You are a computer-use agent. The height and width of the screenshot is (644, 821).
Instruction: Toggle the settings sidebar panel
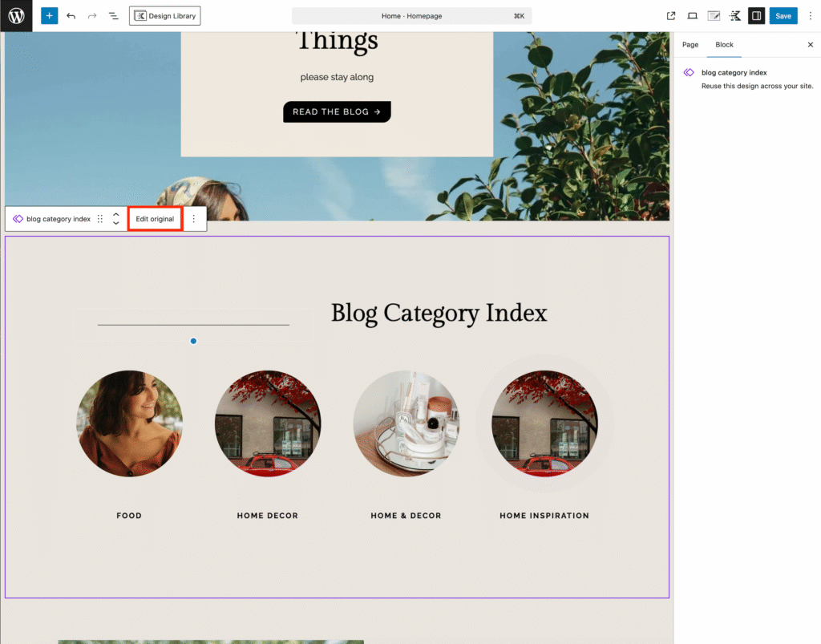756,16
